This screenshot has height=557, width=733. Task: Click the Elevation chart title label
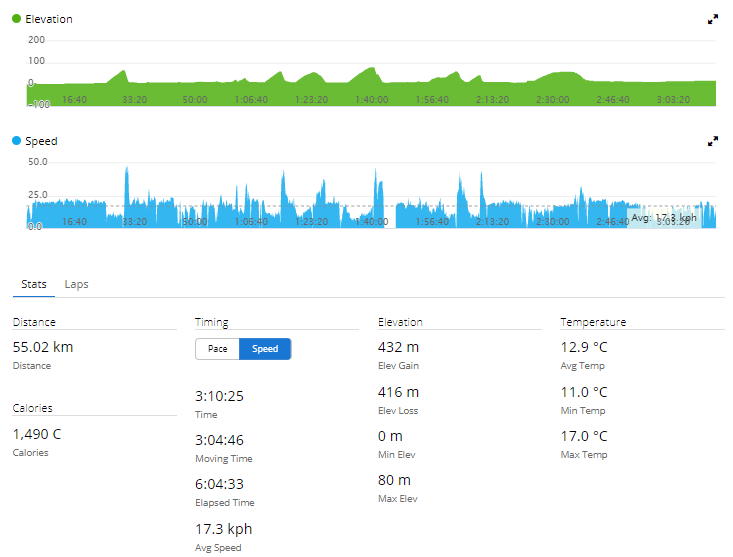[x=48, y=19]
